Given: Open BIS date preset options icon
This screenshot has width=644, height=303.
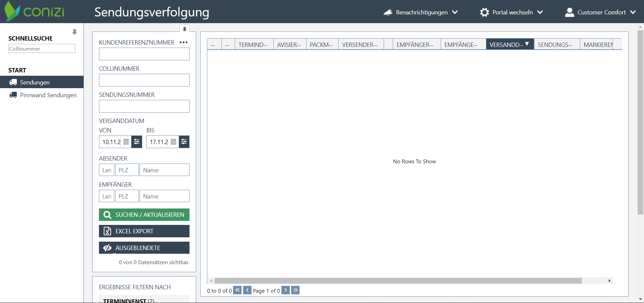Looking at the screenshot, I should pyautogui.click(x=184, y=142).
